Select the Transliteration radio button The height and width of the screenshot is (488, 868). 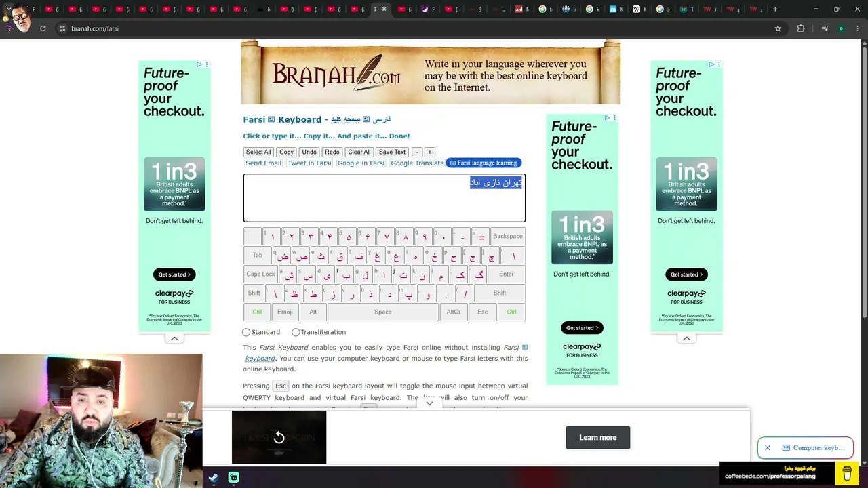296,332
